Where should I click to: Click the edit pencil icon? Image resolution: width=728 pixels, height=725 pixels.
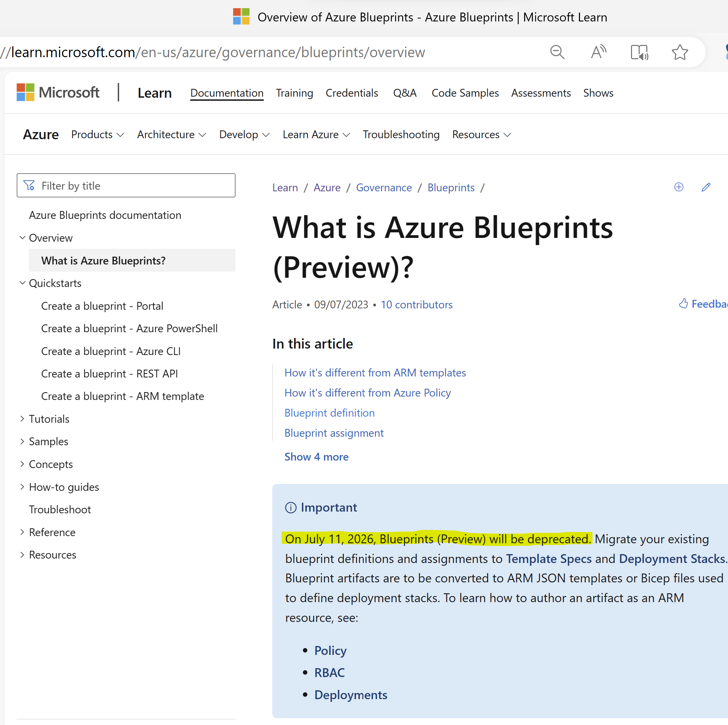pos(706,187)
